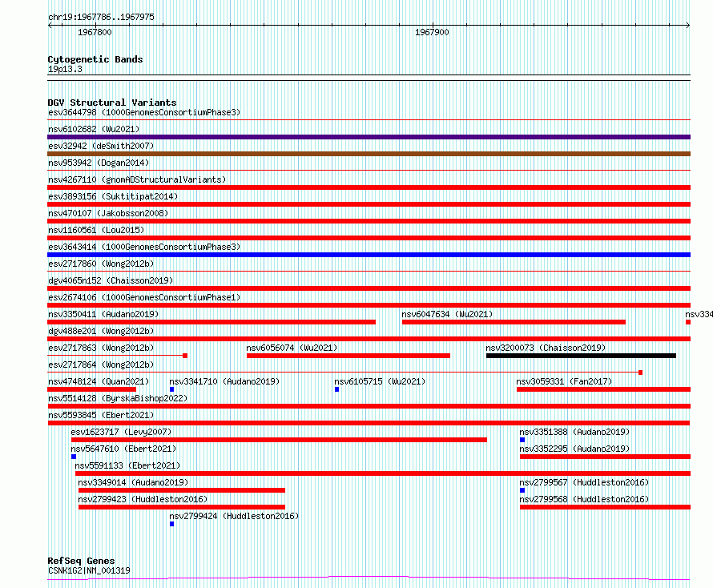Click the red nsv3349014 (Audano2019) bar
This screenshot has width=713, height=588.
tap(182, 490)
